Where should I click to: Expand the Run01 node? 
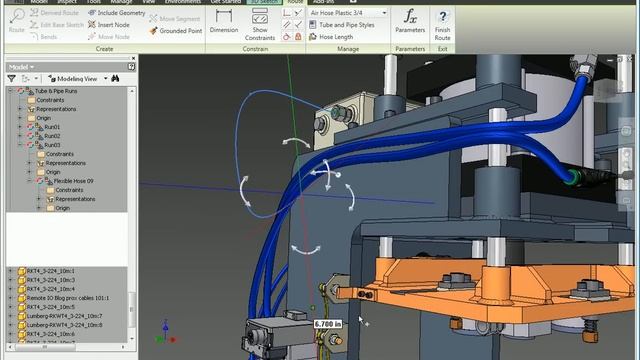pos(20,127)
